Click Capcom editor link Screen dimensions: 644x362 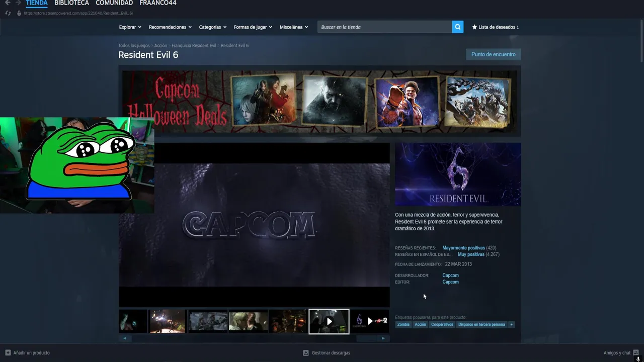(450, 282)
